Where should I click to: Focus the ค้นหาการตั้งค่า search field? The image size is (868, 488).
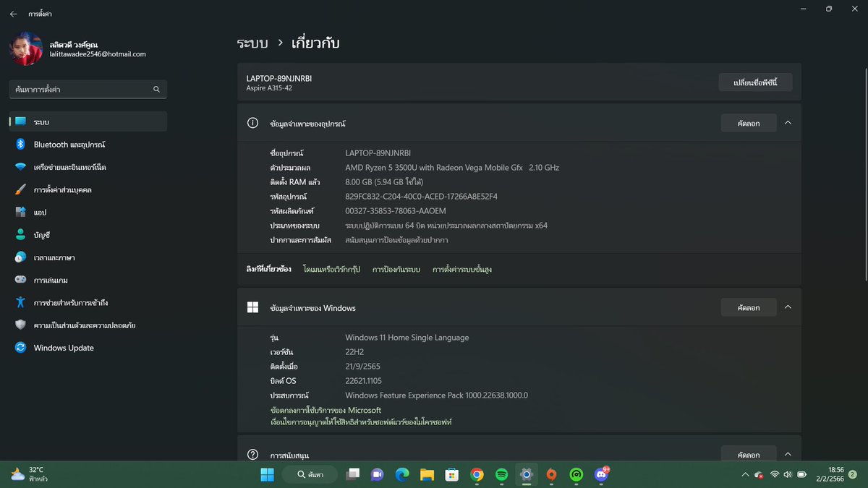tap(88, 90)
